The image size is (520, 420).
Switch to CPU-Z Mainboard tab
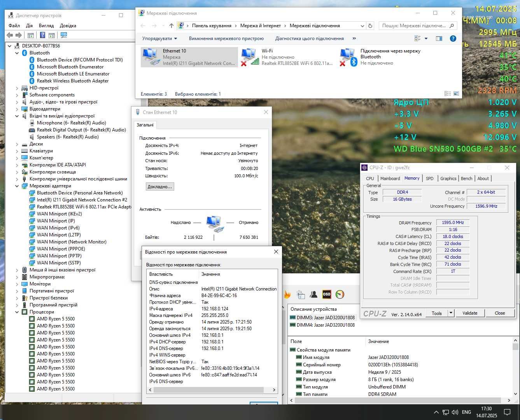(x=390, y=178)
